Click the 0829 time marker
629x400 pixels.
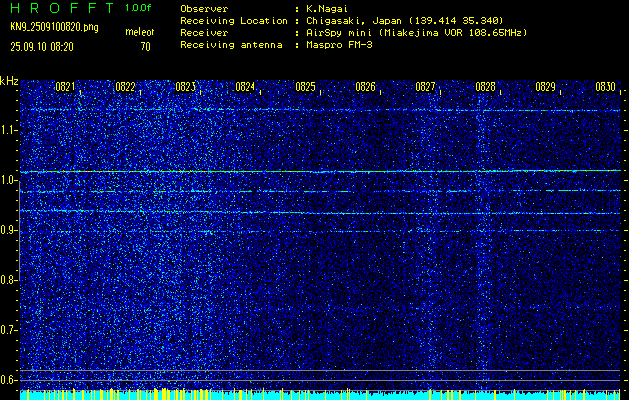(546, 87)
